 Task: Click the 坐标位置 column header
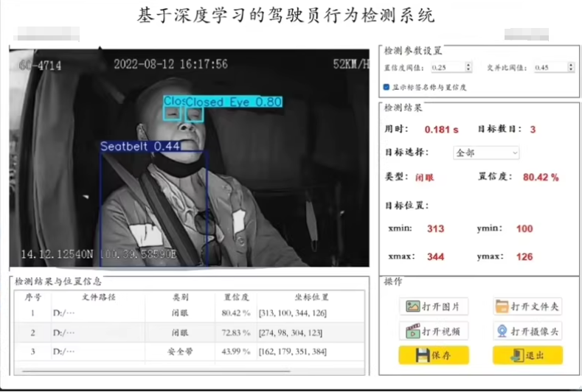pos(311,297)
